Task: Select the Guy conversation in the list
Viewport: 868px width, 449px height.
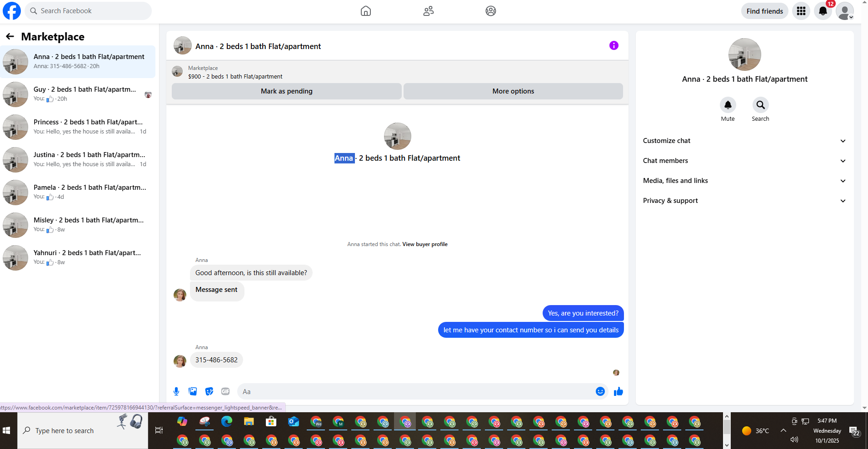Action: (x=78, y=94)
